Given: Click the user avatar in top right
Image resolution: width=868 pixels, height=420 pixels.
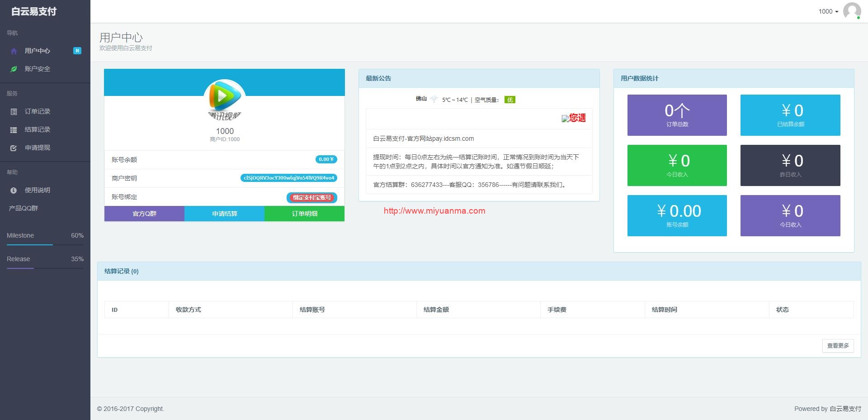Looking at the screenshot, I should [x=852, y=11].
